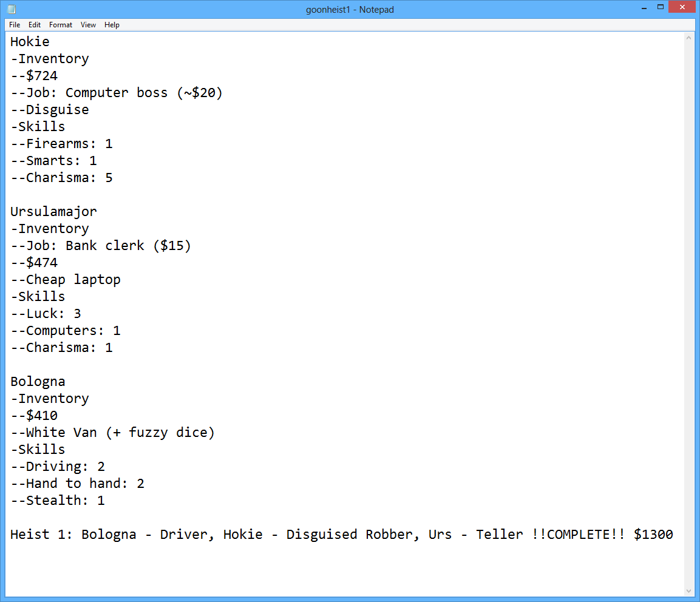
Task: Click the '--Hand to hand: 2' line
Action: click(x=77, y=484)
